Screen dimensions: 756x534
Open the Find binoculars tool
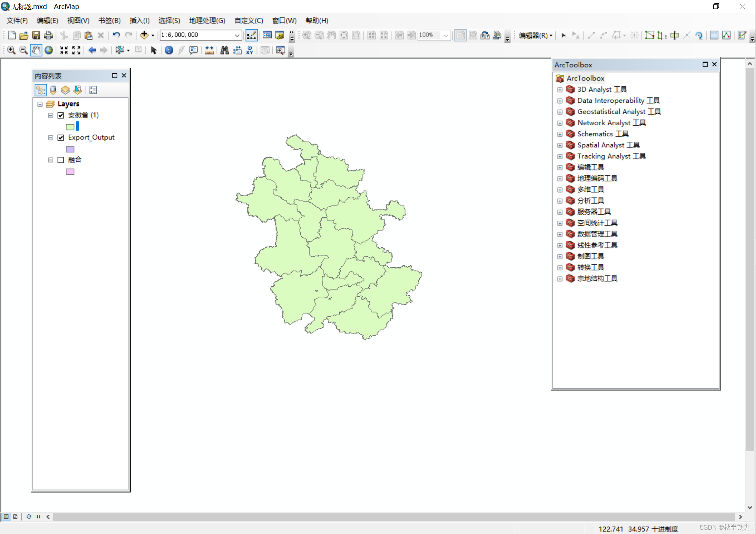point(225,50)
